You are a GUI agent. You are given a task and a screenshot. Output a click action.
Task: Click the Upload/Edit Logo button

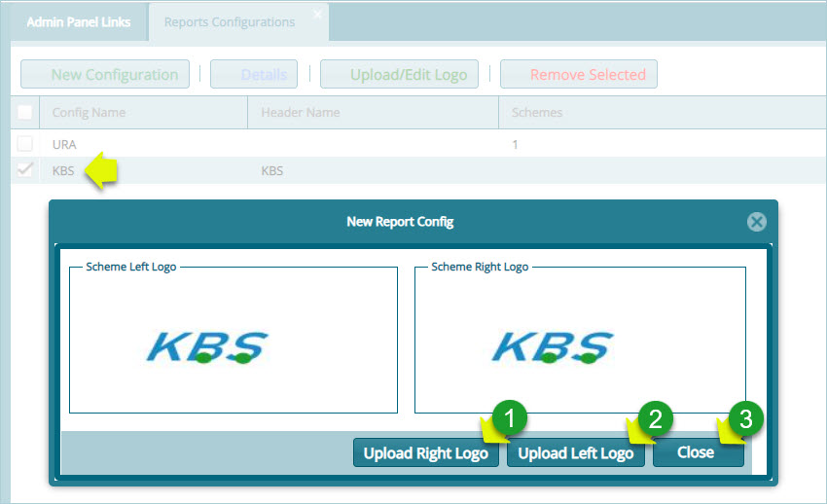[399, 74]
